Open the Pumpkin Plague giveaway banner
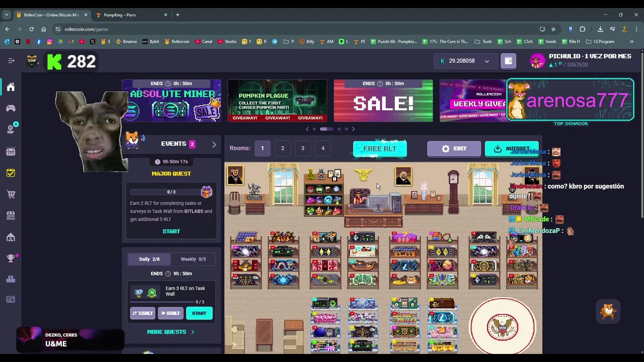The width and height of the screenshot is (644, 362). pos(277,101)
